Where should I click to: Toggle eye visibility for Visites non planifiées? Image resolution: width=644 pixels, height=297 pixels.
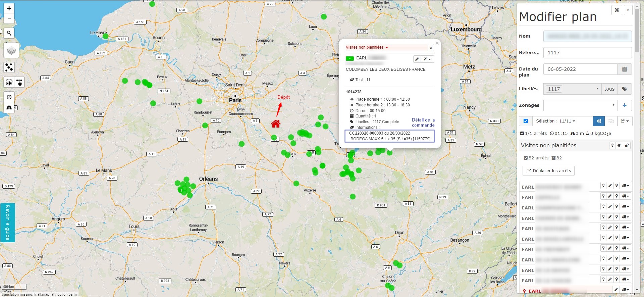(x=619, y=145)
